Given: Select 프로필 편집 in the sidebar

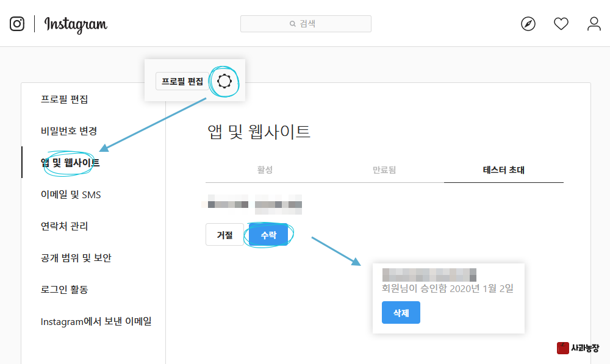Looking at the screenshot, I should 64,99.
